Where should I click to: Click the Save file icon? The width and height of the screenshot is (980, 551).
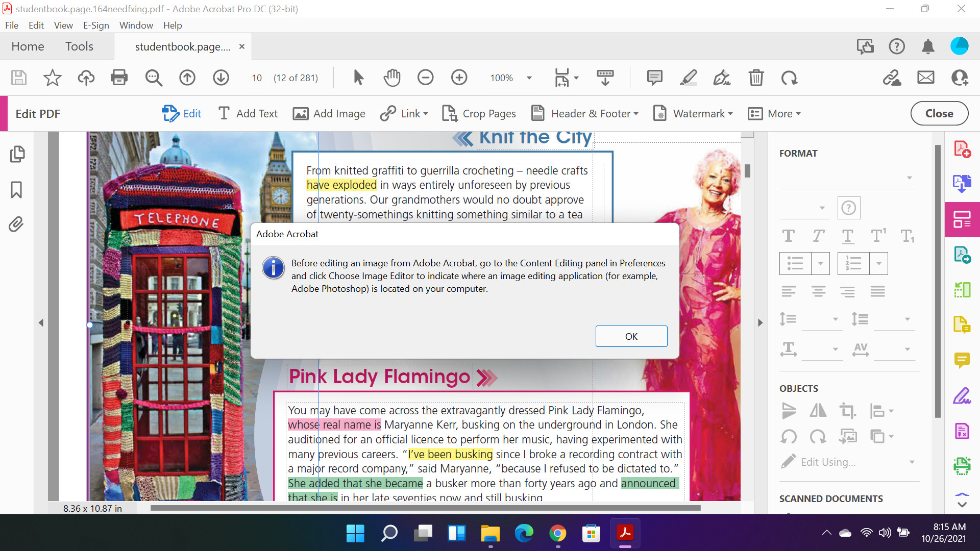[x=19, y=78]
